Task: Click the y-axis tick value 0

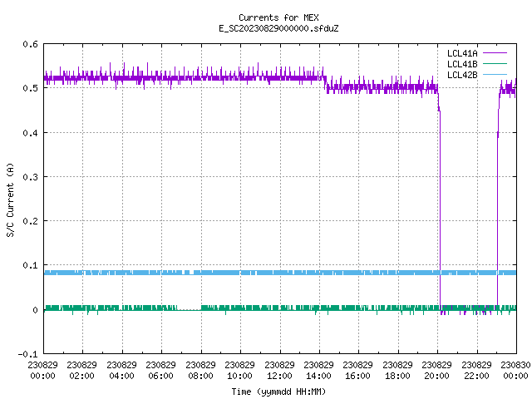Action: 35,310
